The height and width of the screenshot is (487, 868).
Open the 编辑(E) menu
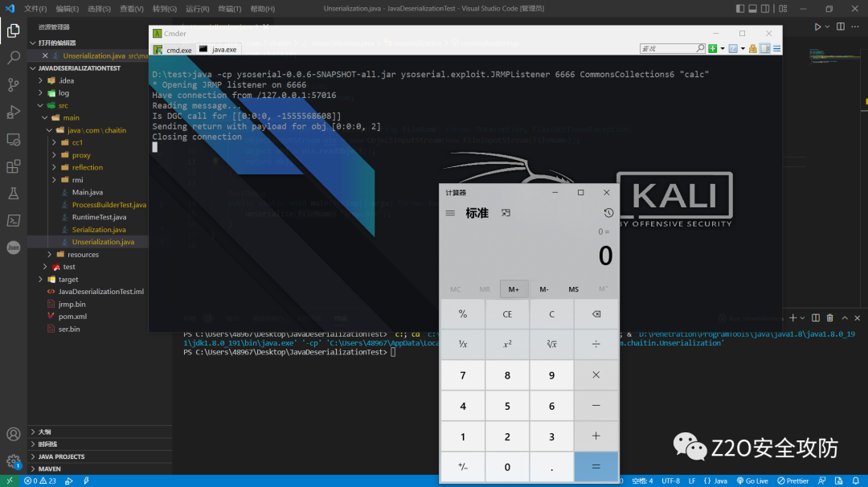tap(67, 9)
